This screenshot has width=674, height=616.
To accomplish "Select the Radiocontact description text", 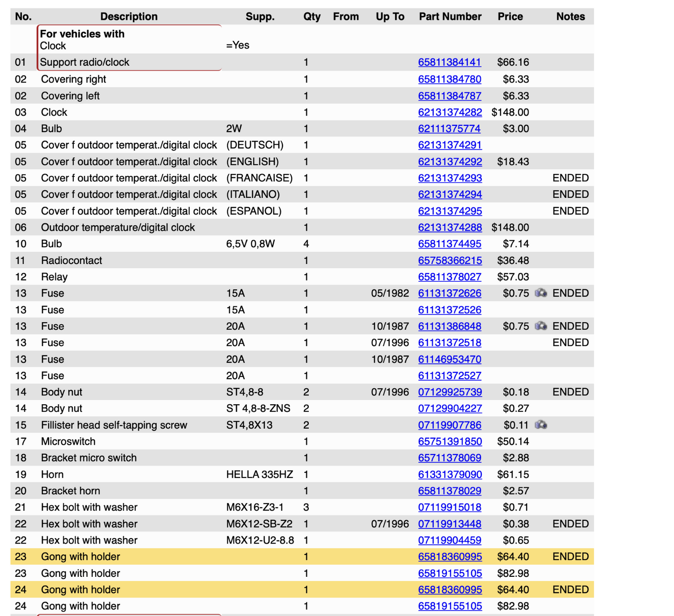I will point(71,261).
